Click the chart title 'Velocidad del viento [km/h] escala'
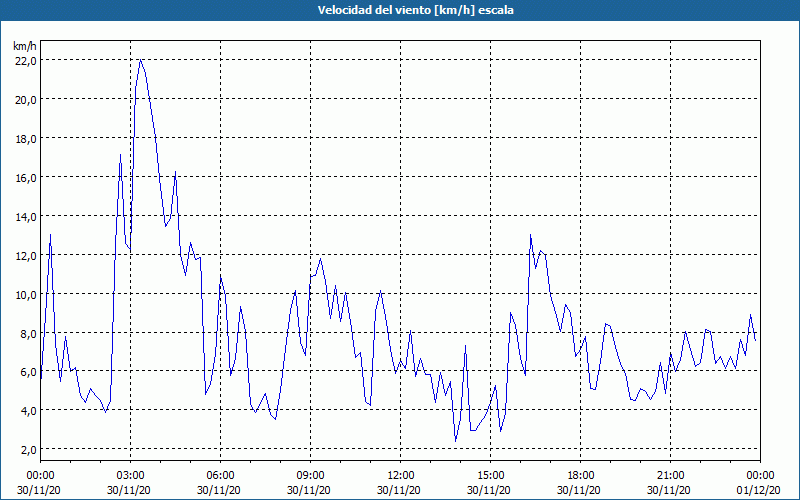This screenshot has height=500, width=800. [x=415, y=10]
